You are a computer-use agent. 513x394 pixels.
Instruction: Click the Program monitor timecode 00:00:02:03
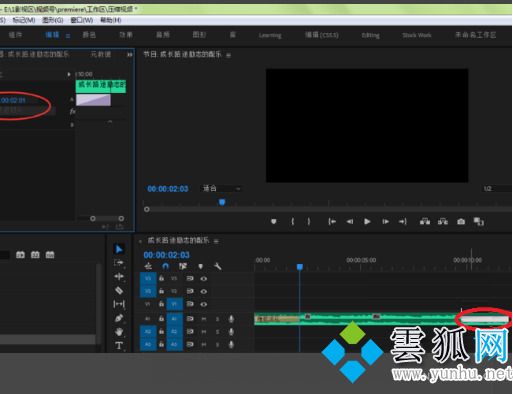coord(168,189)
